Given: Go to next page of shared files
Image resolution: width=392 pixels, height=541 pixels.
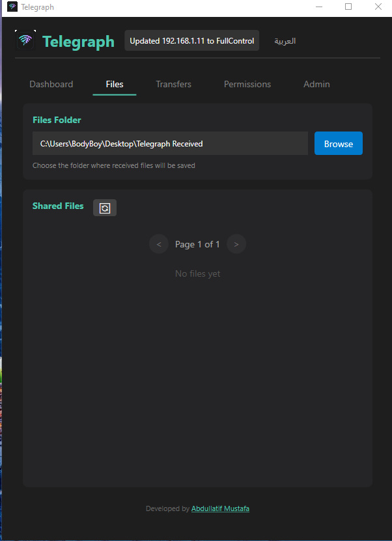Looking at the screenshot, I should [236, 244].
